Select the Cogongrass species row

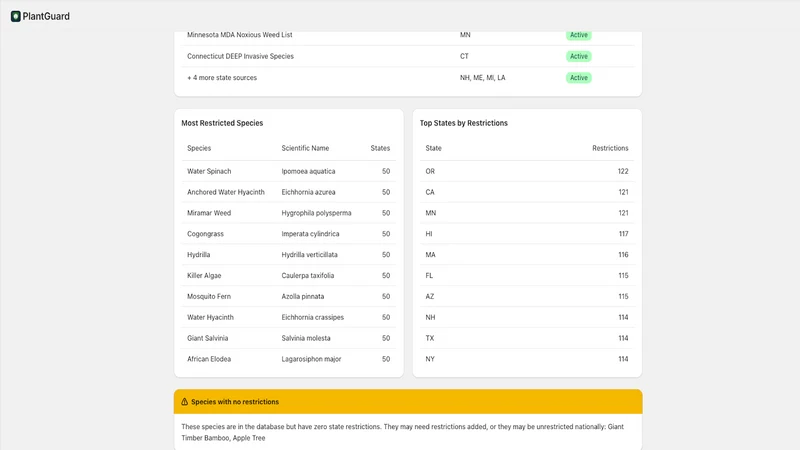289,234
